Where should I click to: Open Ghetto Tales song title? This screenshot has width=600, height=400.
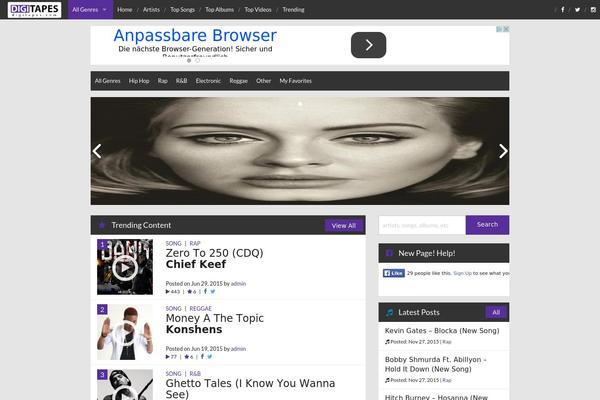(x=250, y=389)
